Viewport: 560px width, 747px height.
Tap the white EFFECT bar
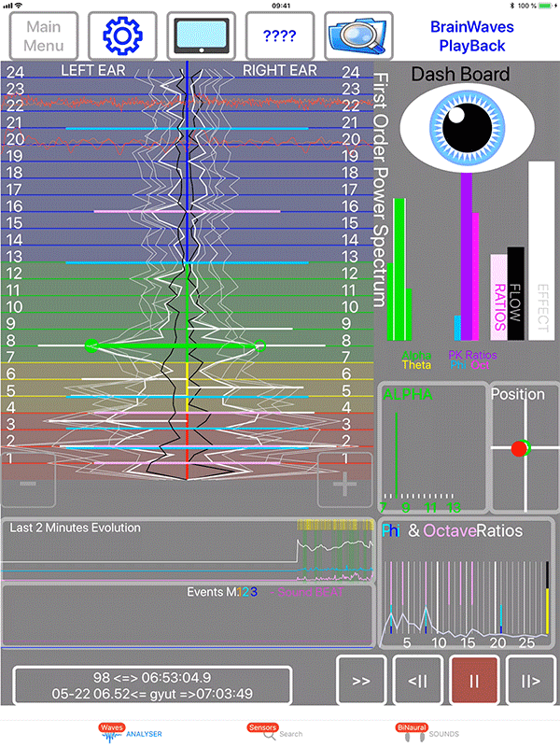point(541,250)
